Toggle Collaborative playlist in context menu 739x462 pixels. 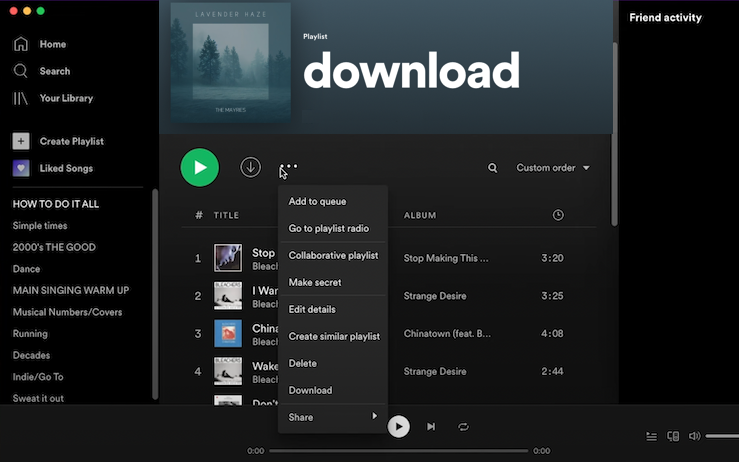click(x=333, y=255)
